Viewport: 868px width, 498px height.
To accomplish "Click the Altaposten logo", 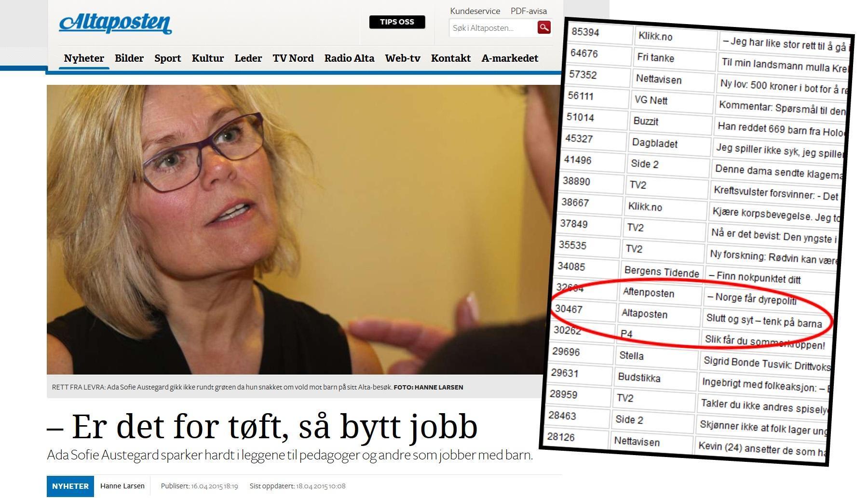I will coord(115,24).
